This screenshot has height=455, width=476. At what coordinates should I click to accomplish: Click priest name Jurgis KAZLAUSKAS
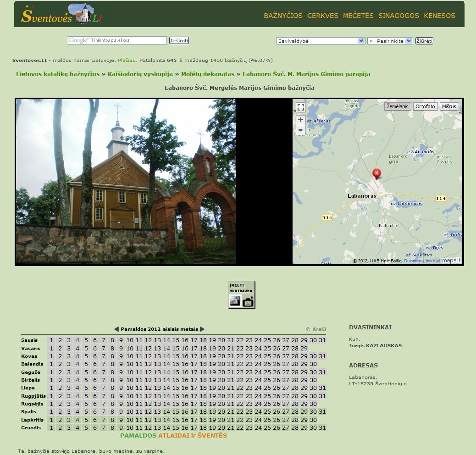pos(375,345)
